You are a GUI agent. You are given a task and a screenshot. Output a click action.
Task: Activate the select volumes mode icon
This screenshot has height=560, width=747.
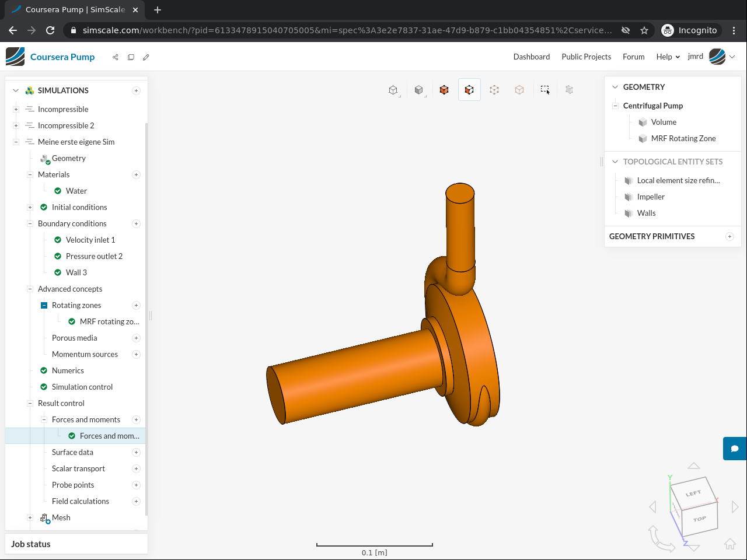click(444, 90)
